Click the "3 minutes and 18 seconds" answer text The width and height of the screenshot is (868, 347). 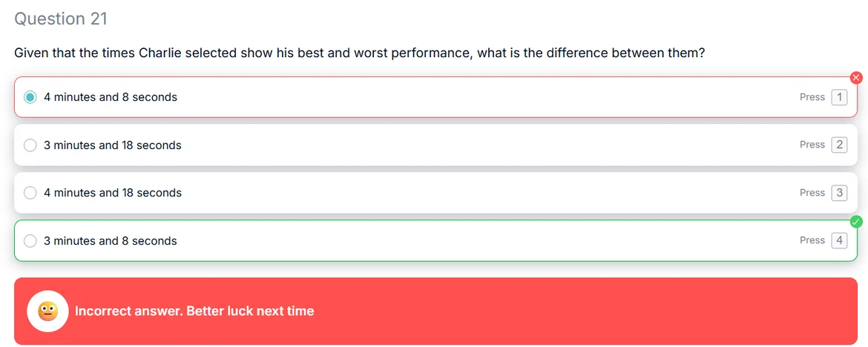pos(113,145)
